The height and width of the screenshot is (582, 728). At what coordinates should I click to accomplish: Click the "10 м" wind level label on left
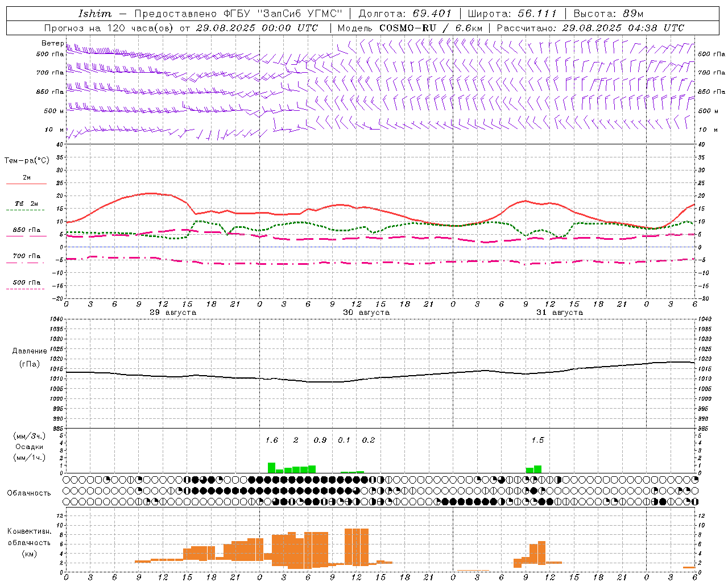pos(55,130)
